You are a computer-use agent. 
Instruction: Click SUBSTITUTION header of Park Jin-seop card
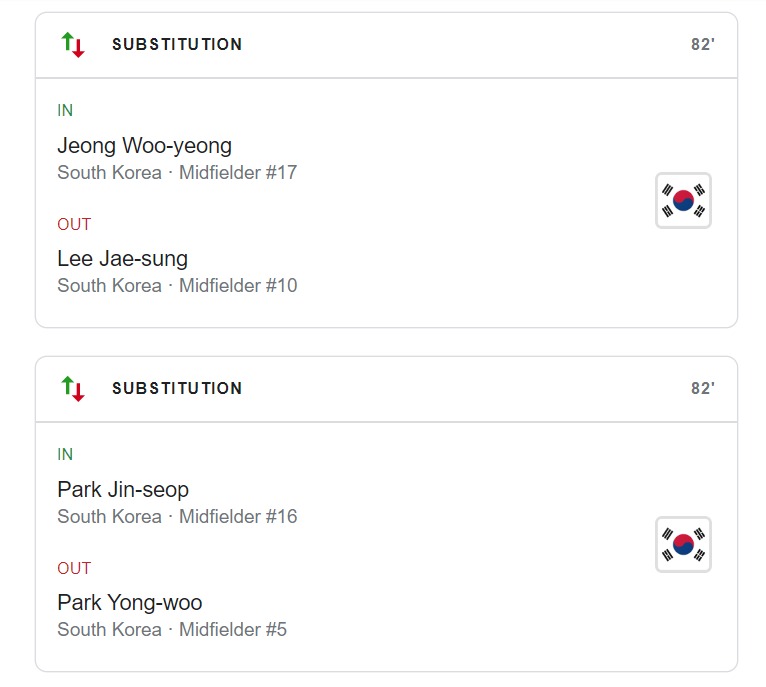tap(177, 389)
